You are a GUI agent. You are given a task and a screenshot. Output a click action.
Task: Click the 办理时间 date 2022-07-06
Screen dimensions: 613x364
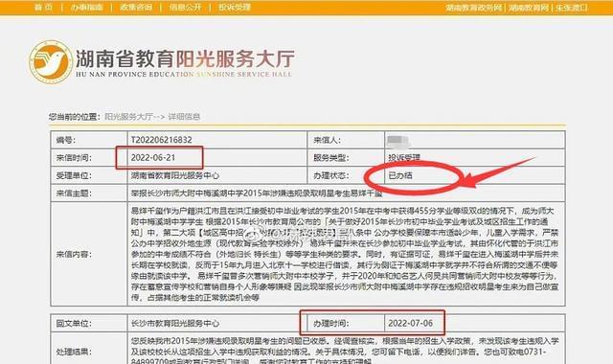tap(410, 324)
